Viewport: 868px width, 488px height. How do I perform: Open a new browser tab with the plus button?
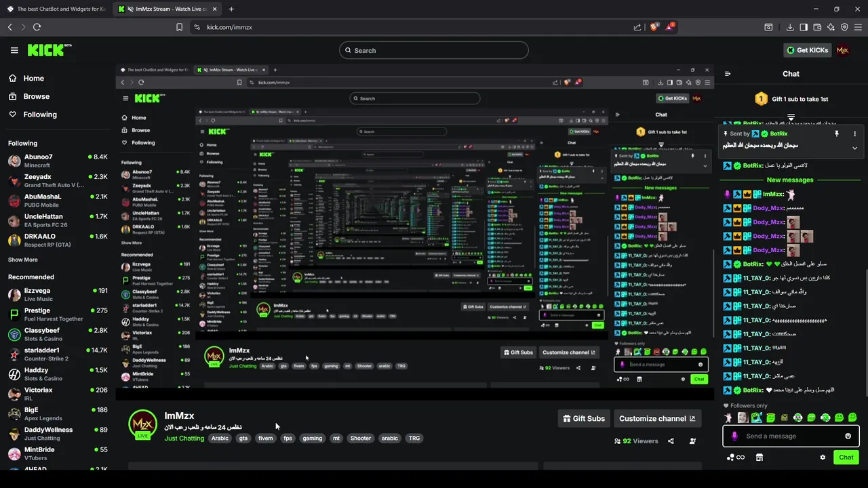[231, 9]
